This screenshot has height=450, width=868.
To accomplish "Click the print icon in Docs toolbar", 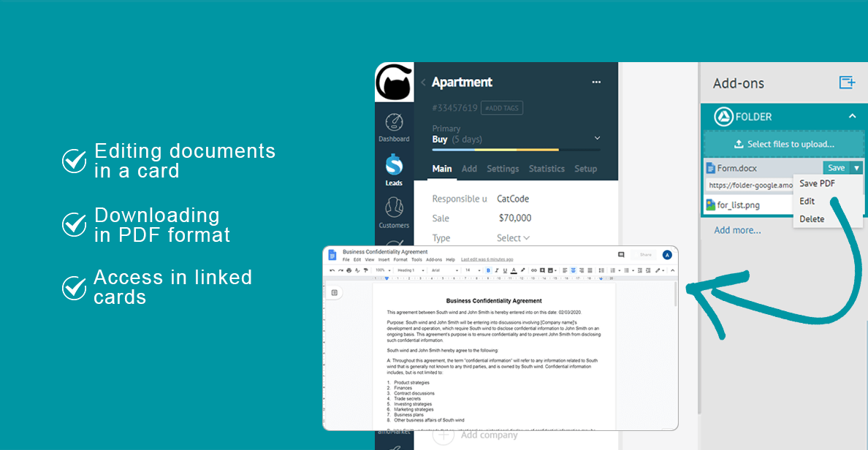I will 349,270.
